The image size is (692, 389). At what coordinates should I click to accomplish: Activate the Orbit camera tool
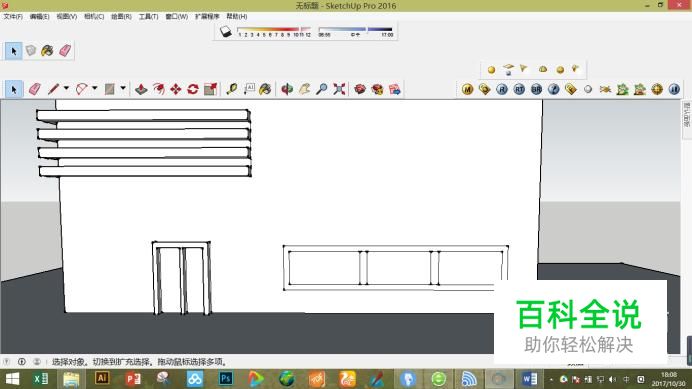coord(287,89)
